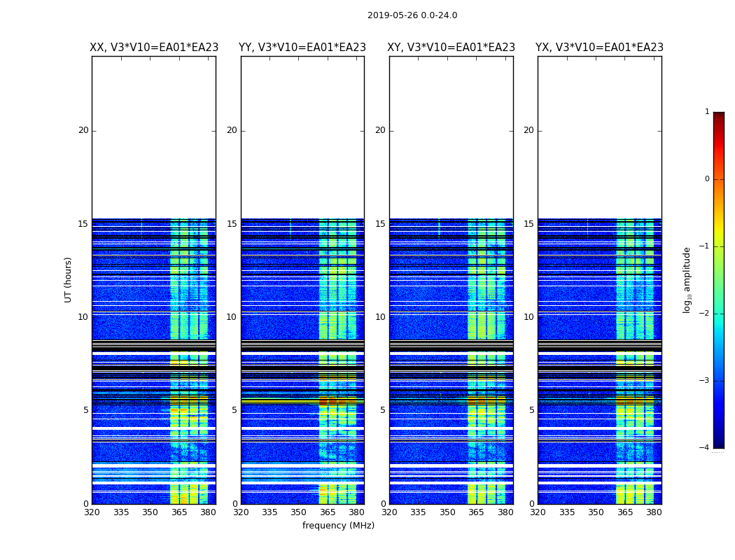Click the YY, V3*V10=EA01*EA23 panel title
The height and width of the screenshot is (560, 735).
(x=302, y=48)
